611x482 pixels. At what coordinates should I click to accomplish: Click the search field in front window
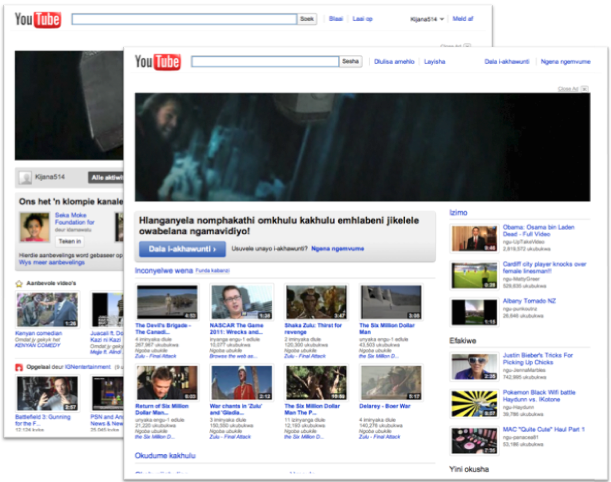265,62
